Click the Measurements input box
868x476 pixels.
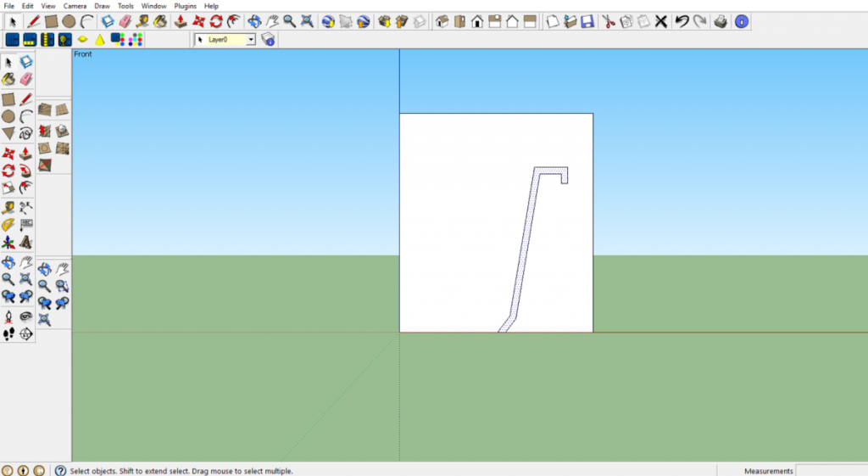tap(832, 470)
